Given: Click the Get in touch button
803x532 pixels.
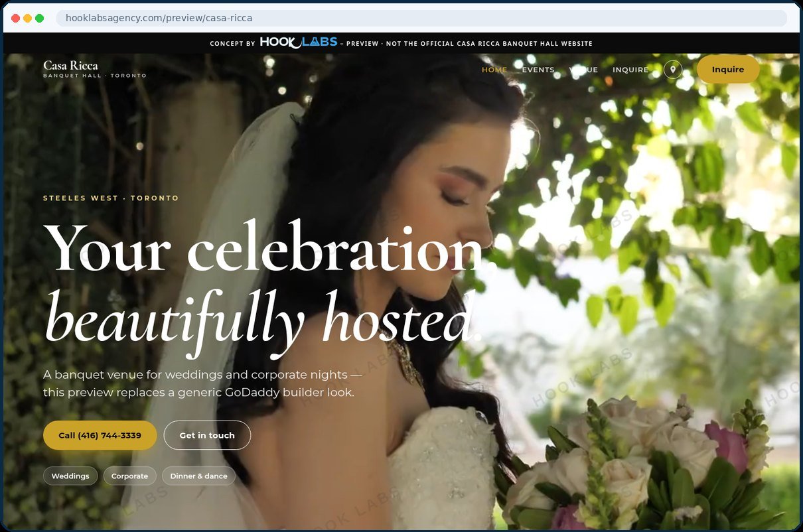Looking at the screenshot, I should (207, 435).
